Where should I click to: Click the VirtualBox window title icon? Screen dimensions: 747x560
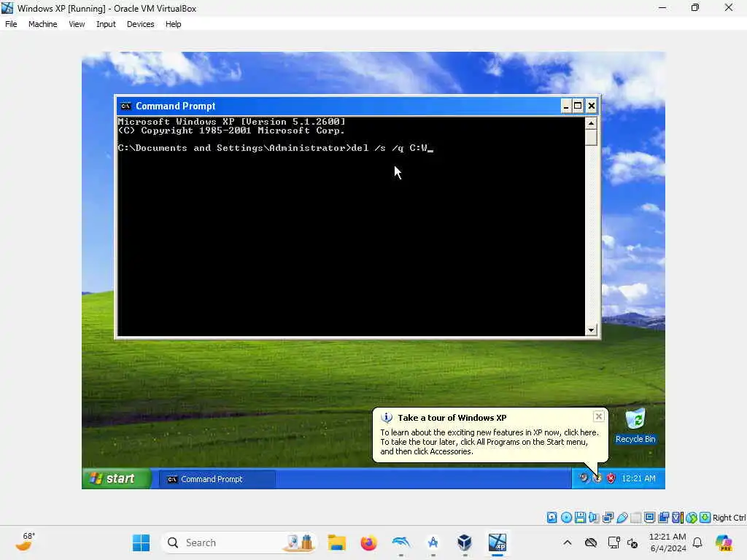pos(7,8)
